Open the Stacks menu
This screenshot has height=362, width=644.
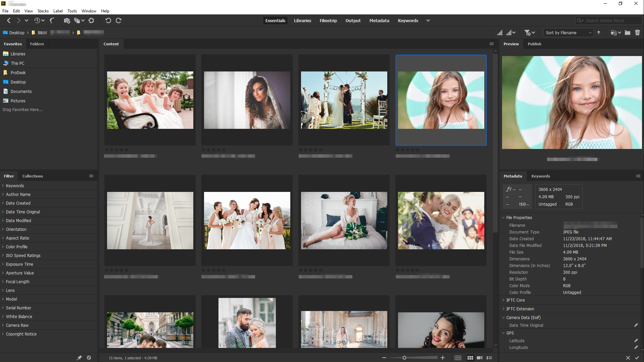43,11
